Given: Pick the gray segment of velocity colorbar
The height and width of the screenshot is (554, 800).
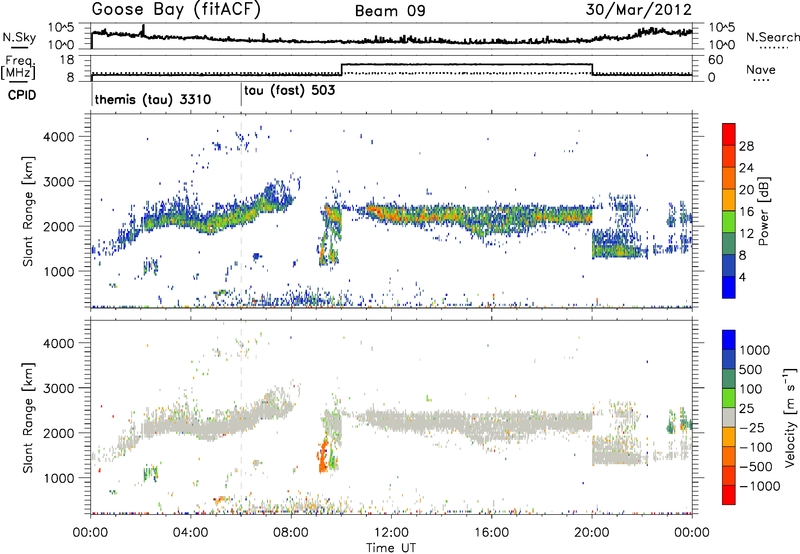Looking at the screenshot, I should [x=729, y=417].
